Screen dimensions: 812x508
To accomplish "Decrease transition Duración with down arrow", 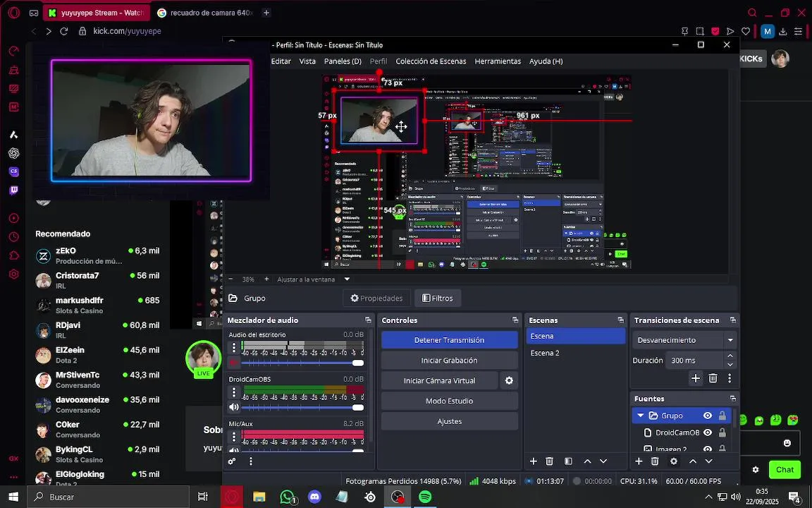I will point(730,364).
